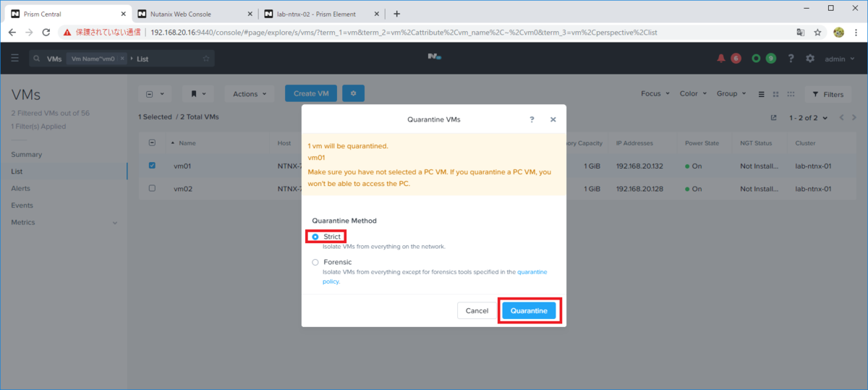The width and height of the screenshot is (868, 390).
Task: Go to the previous page arrow
Action: [x=841, y=117]
